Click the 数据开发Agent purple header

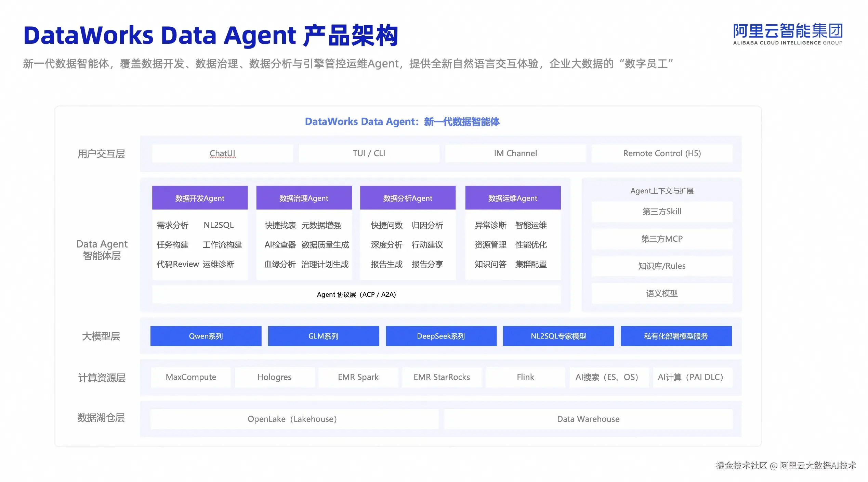pos(200,198)
